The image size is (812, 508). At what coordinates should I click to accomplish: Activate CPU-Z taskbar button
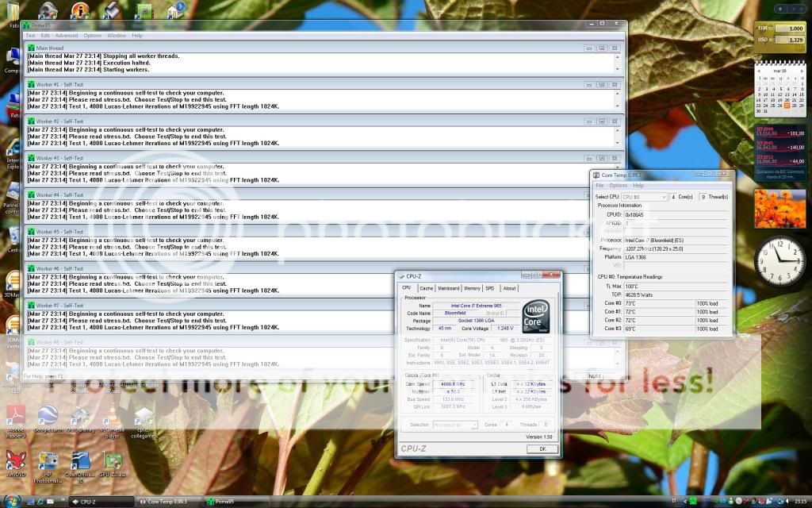click(101, 502)
